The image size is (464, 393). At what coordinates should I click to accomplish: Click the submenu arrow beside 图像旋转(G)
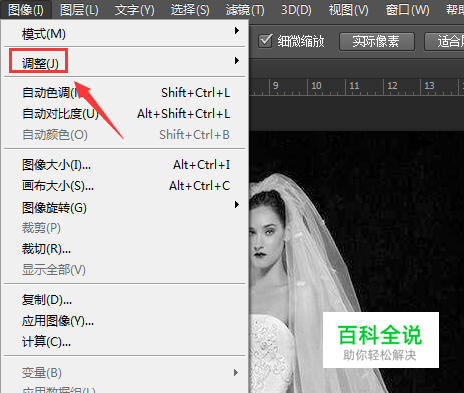[x=237, y=204]
